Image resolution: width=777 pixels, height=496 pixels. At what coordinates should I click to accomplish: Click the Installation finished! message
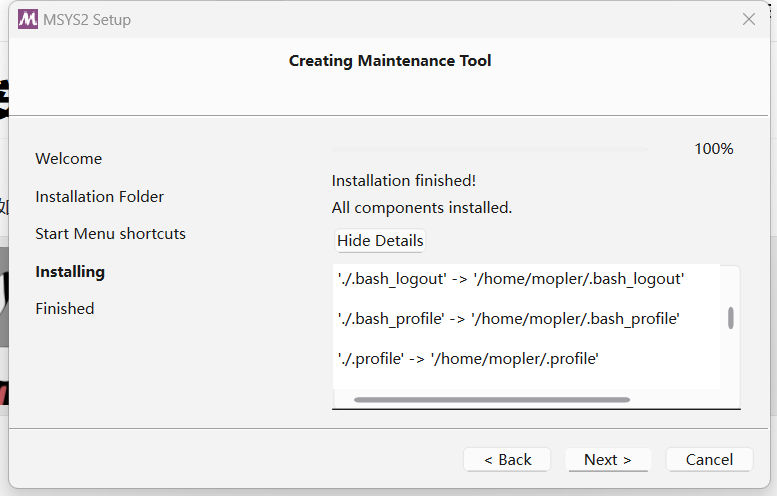pos(404,181)
